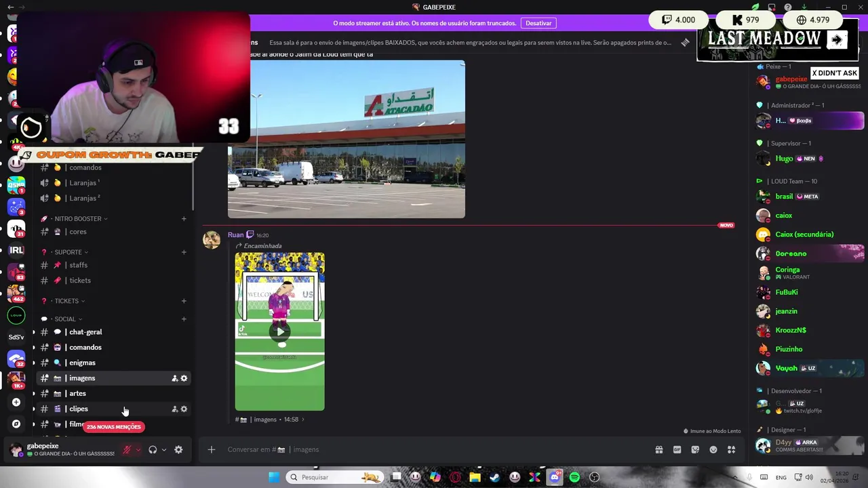
Task: Open member KroozzN$ in member list
Action: [x=809, y=330]
